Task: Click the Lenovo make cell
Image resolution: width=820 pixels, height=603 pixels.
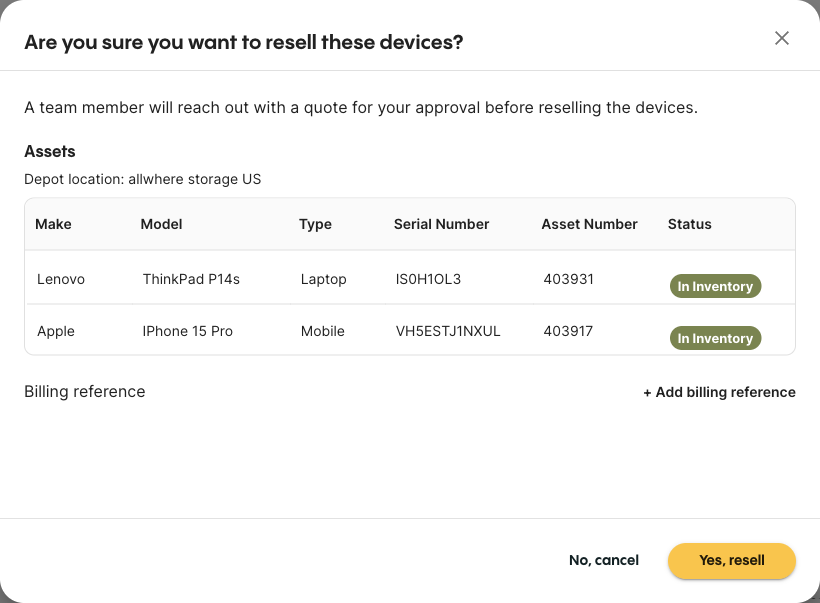Action: [61, 279]
